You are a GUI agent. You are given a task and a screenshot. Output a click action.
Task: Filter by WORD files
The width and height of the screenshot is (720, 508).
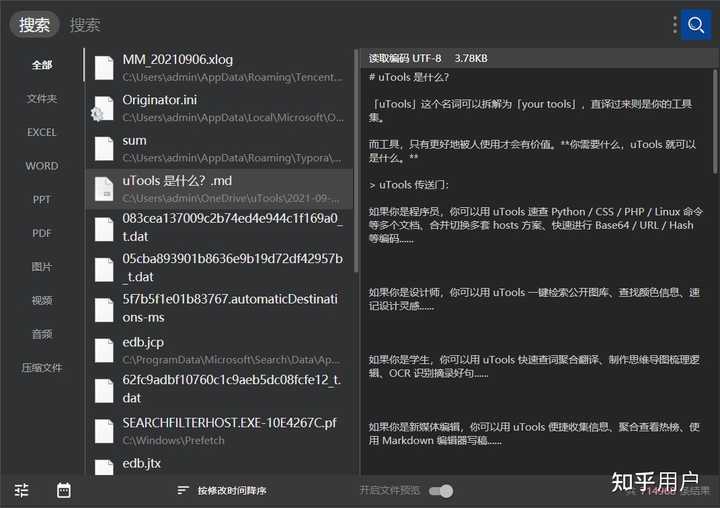42,166
